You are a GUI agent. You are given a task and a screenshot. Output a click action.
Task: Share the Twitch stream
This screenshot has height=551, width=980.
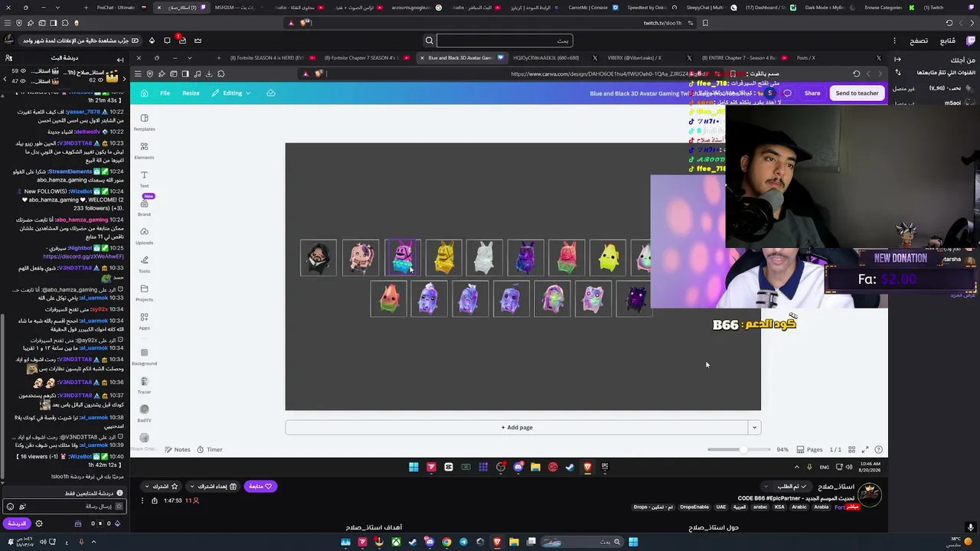click(x=155, y=500)
